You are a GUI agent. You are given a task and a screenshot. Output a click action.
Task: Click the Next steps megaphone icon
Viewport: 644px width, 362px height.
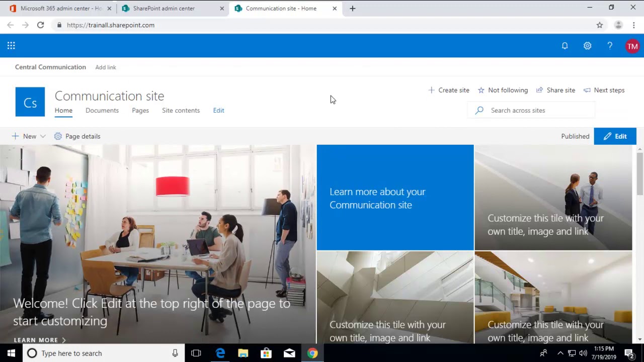587,90
